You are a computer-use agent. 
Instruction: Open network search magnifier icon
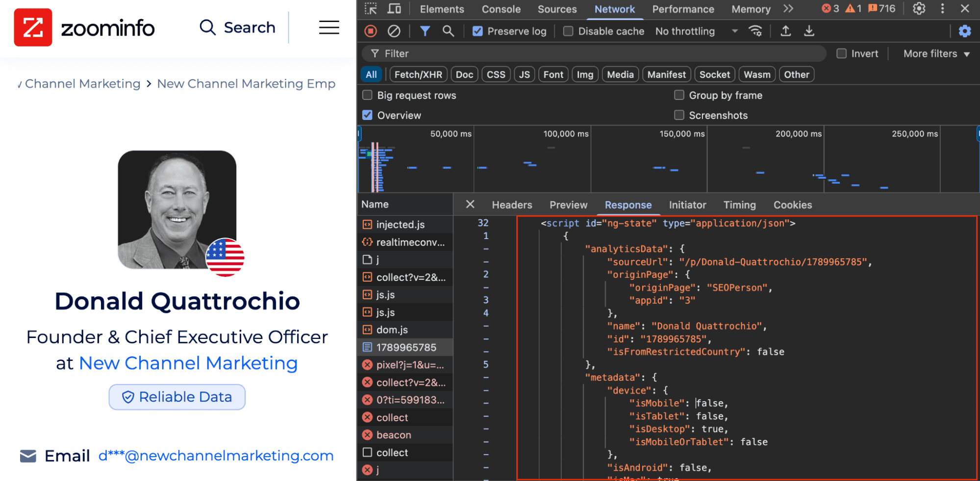(448, 31)
